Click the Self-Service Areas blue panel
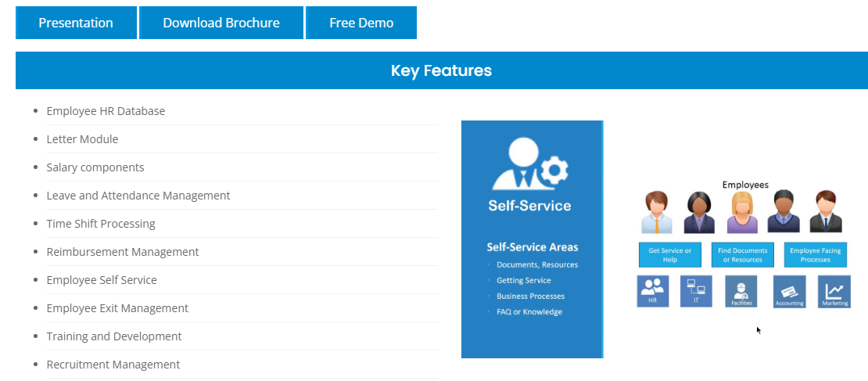The height and width of the screenshot is (381, 868). (532, 239)
